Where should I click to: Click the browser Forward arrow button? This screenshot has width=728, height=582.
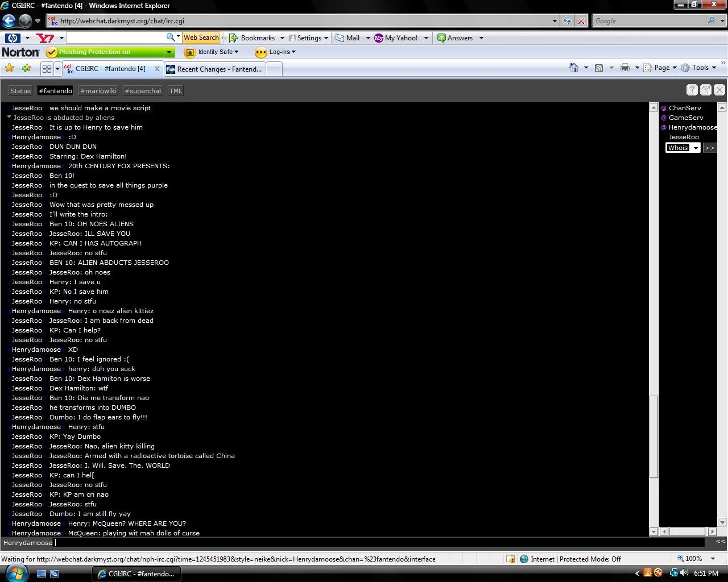click(25, 21)
